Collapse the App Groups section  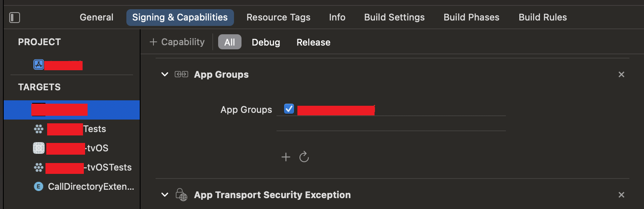coord(165,74)
